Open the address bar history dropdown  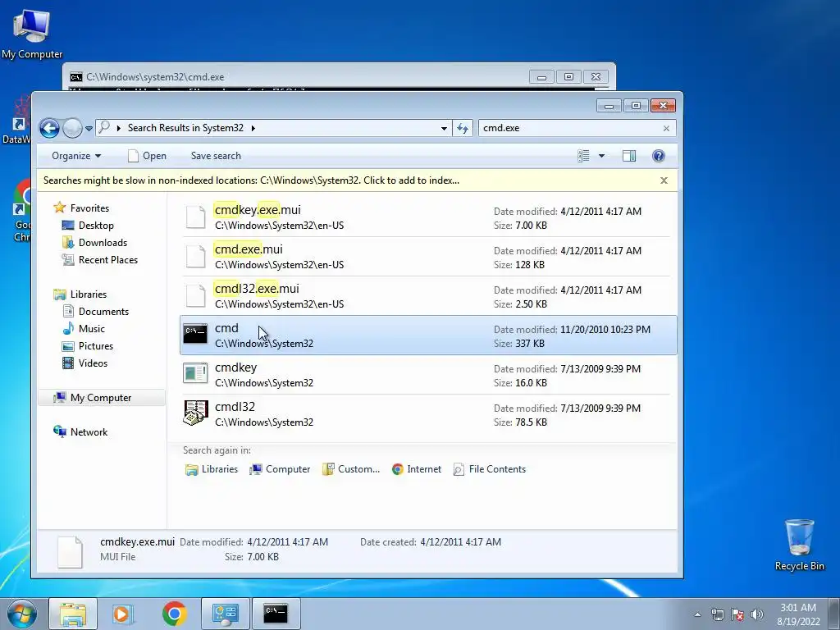444,129
